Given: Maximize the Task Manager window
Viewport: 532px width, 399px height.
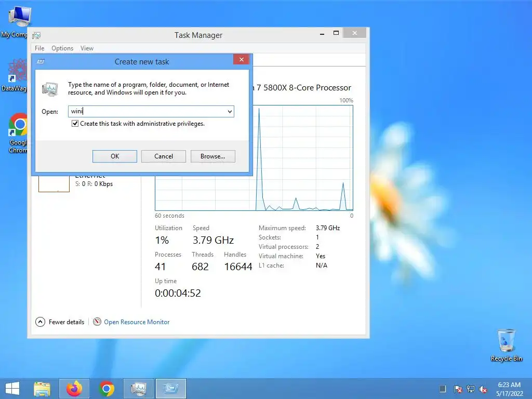Looking at the screenshot, I should 336,33.
